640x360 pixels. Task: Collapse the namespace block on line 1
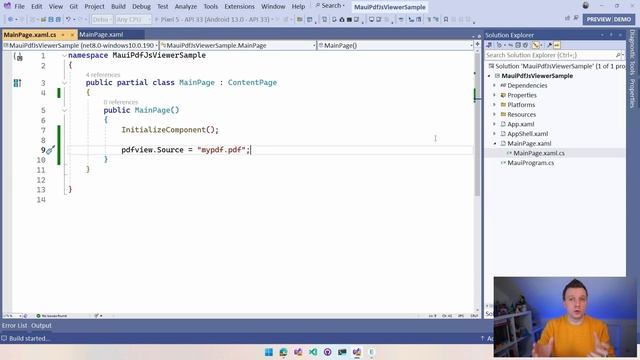click(64, 56)
